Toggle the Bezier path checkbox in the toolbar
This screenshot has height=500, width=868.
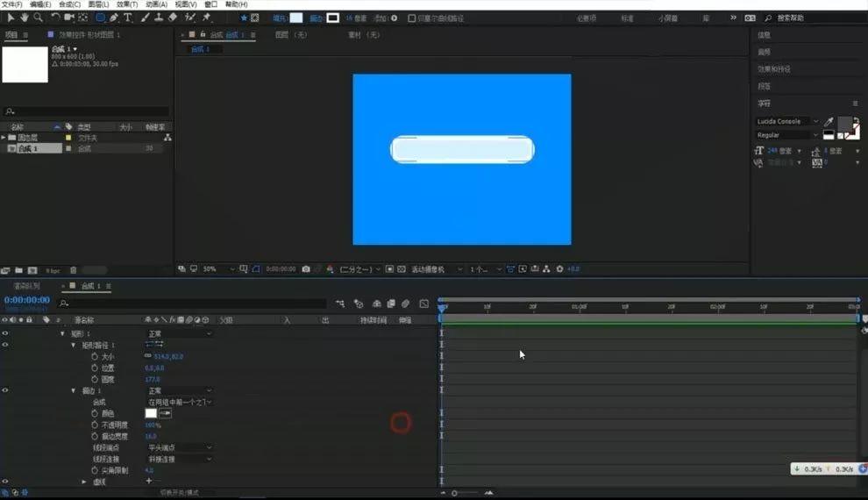[411, 18]
